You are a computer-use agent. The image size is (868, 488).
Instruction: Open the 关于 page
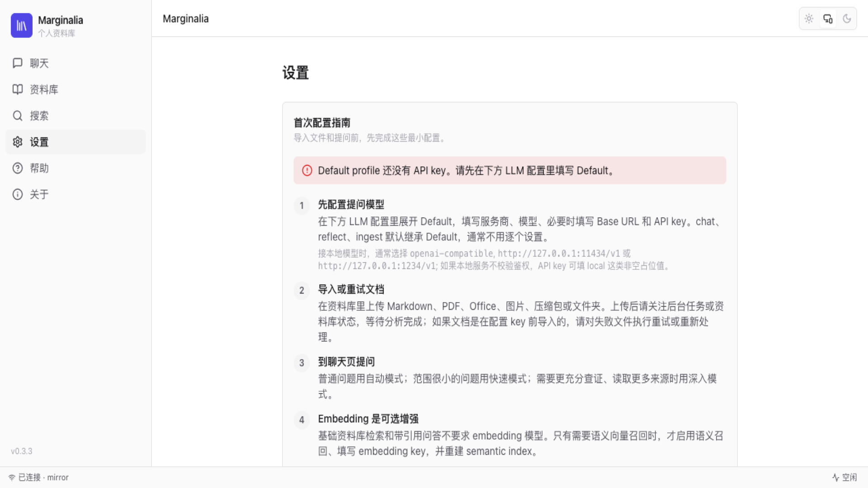[x=75, y=194]
